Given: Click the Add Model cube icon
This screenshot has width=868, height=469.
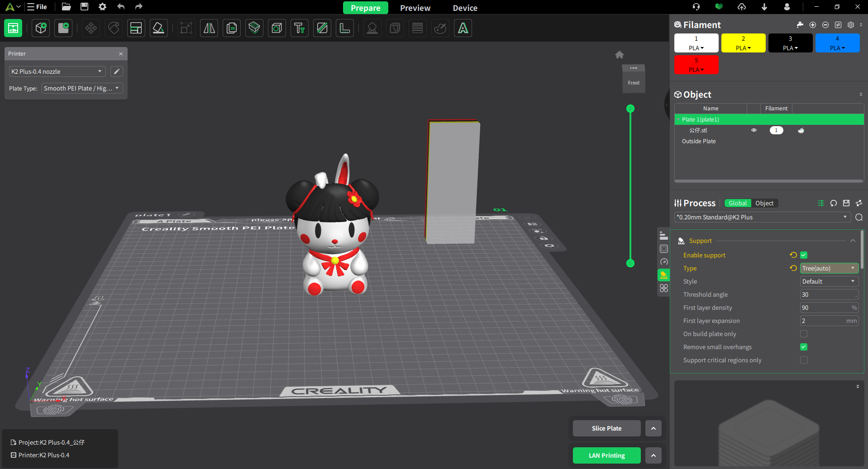Looking at the screenshot, I should point(41,28).
